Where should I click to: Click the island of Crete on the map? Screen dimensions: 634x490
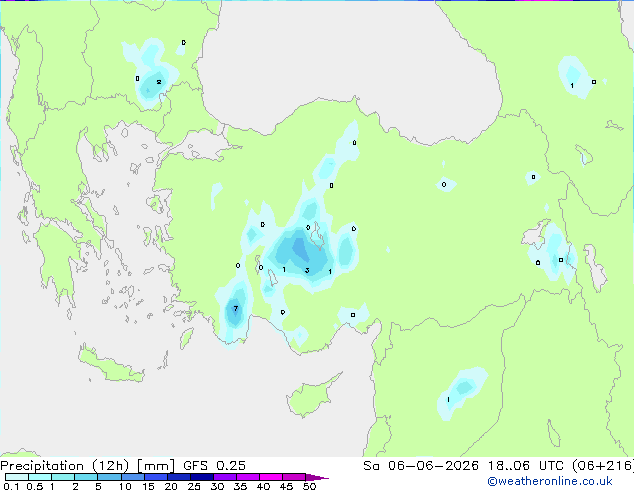pos(110,365)
